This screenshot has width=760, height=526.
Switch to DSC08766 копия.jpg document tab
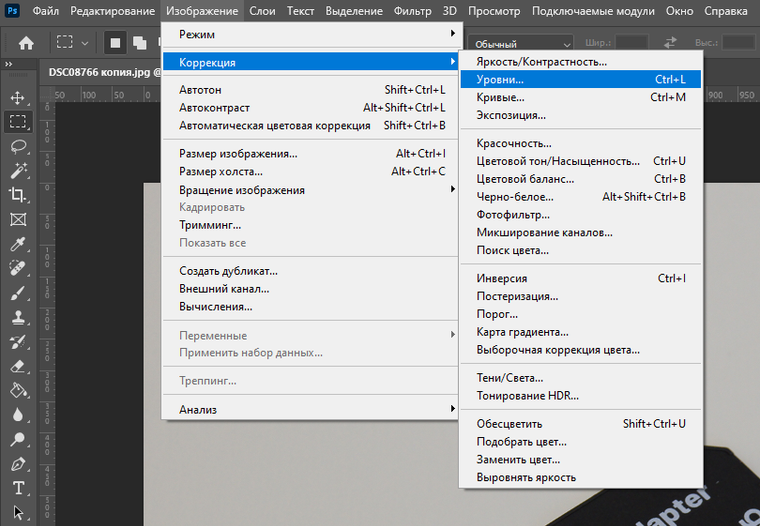100,72
